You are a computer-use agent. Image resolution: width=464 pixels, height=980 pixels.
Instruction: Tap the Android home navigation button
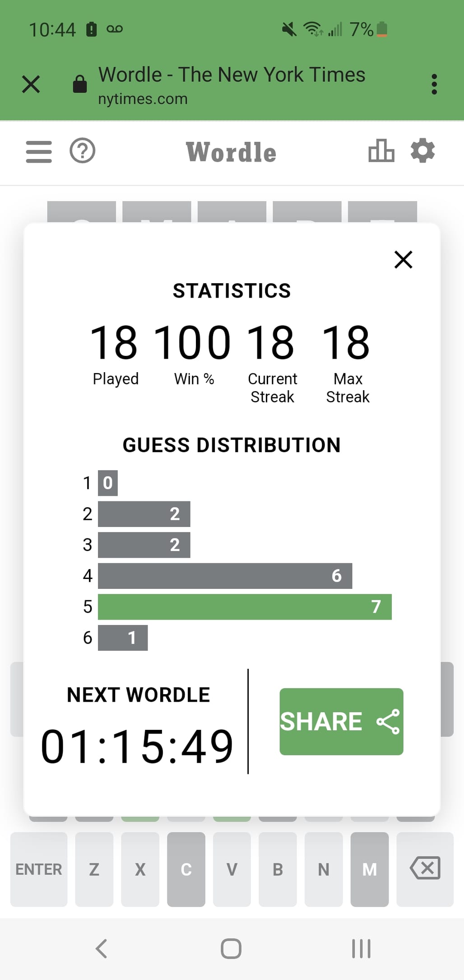pos(231,948)
